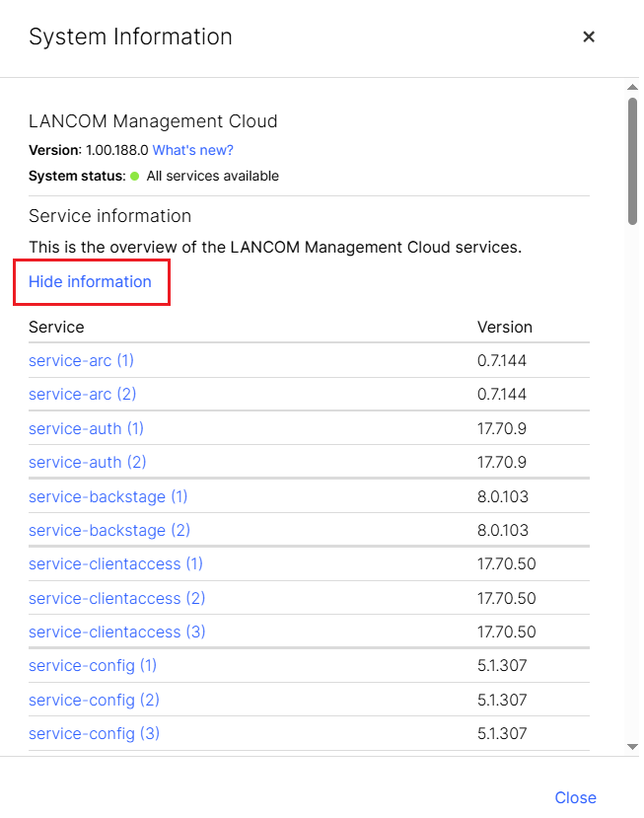Select service-clientaccess (1)
The width and height of the screenshot is (644, 818).
(115, 563)
